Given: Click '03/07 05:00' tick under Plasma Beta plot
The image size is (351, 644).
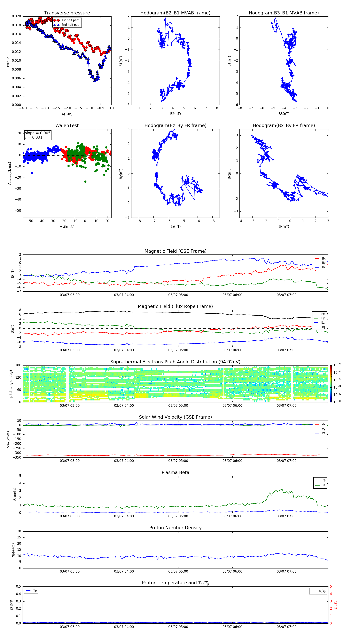Looking at the screenshot, I should 178,516.
